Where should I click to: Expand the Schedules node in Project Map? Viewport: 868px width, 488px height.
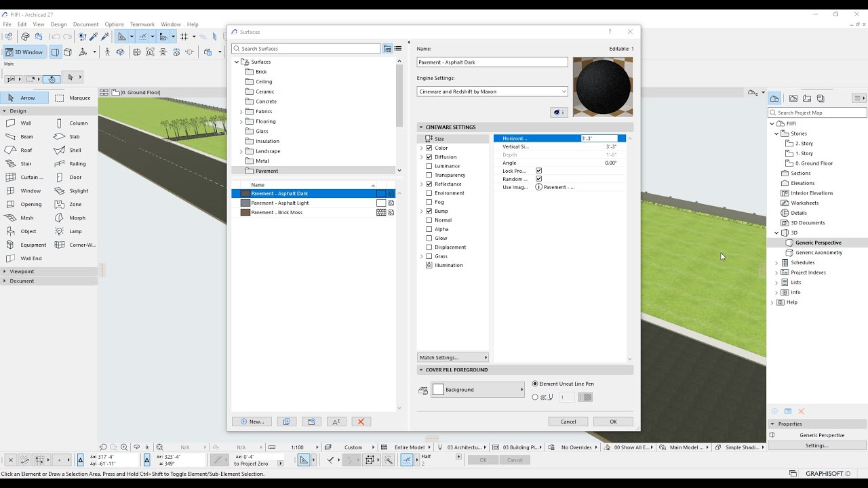tap(776, 263)
